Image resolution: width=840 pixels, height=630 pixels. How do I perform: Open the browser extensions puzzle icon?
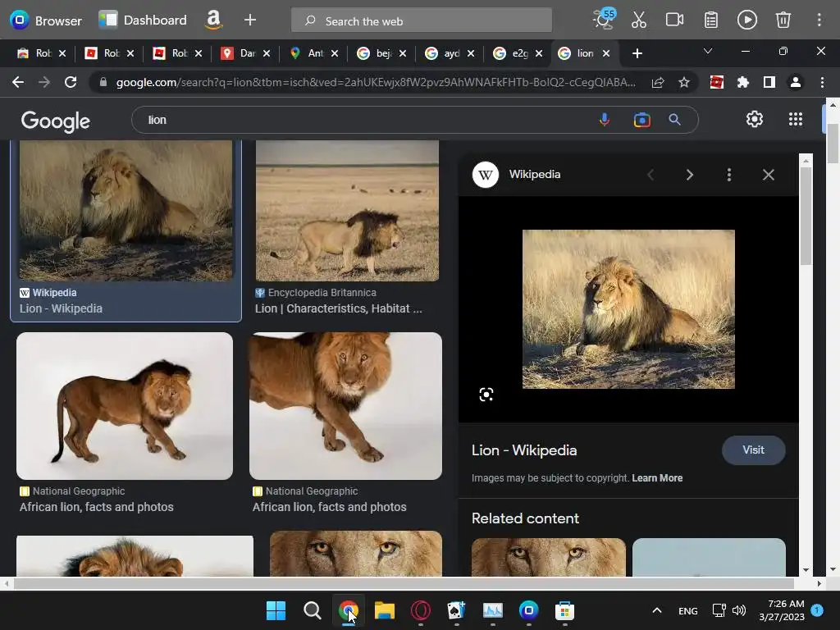tap(743, 82)
